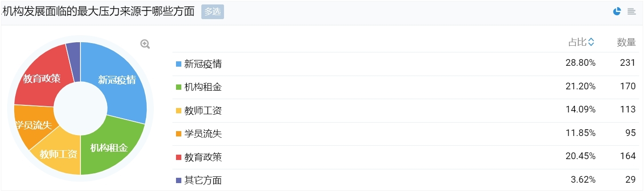Image resolution: width=644 pixels, height=192 pixels.
Task: Click the 多选 tag
Action: [x=212, y=12]
